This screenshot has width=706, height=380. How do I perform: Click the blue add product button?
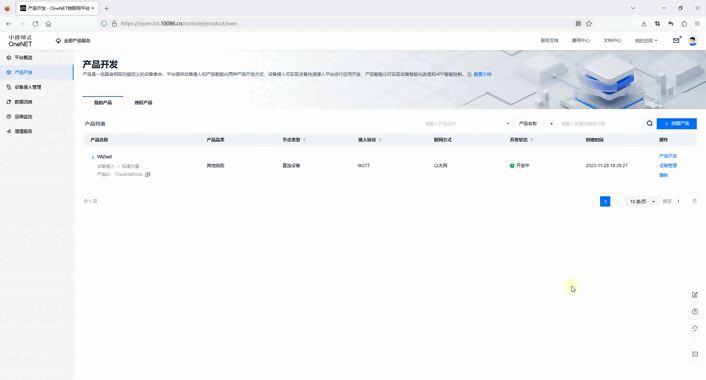pos(676,123)
